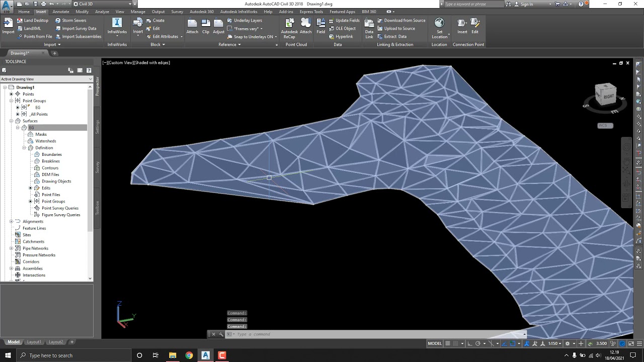Image resolution: width=644 pixels, height=362 pixels.
Task: Open Underlay Layers
Action: (x=244, y=21)
